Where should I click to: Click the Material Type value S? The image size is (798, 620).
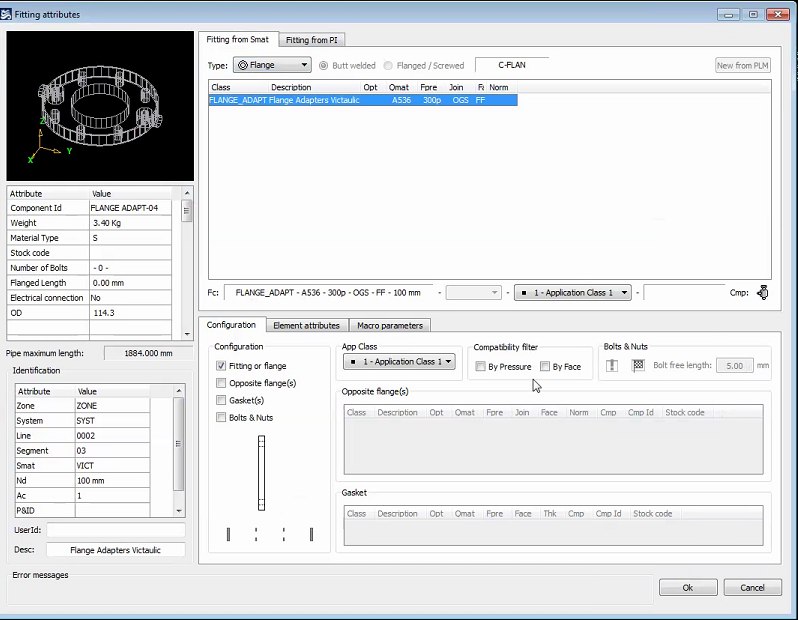click(131, 238)
